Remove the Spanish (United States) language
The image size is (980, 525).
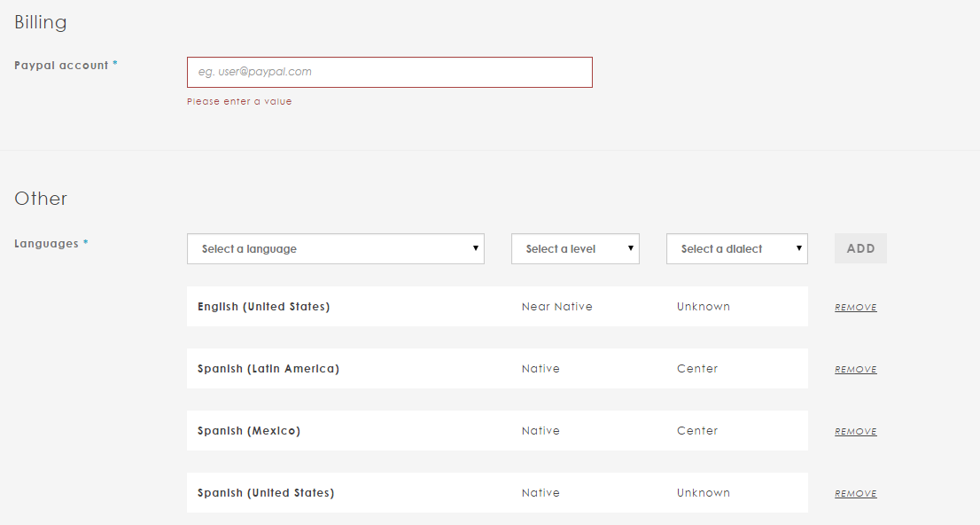(855, 494)
